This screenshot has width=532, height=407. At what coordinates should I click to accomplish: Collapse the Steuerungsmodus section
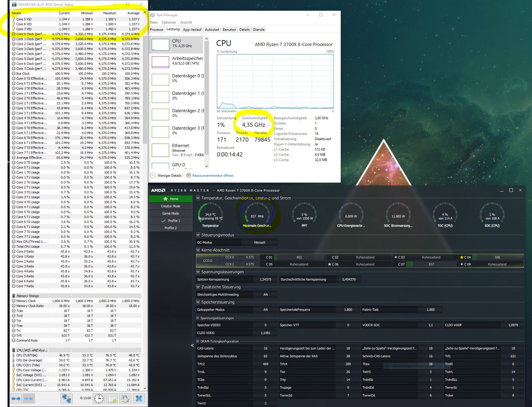(198, 235)
